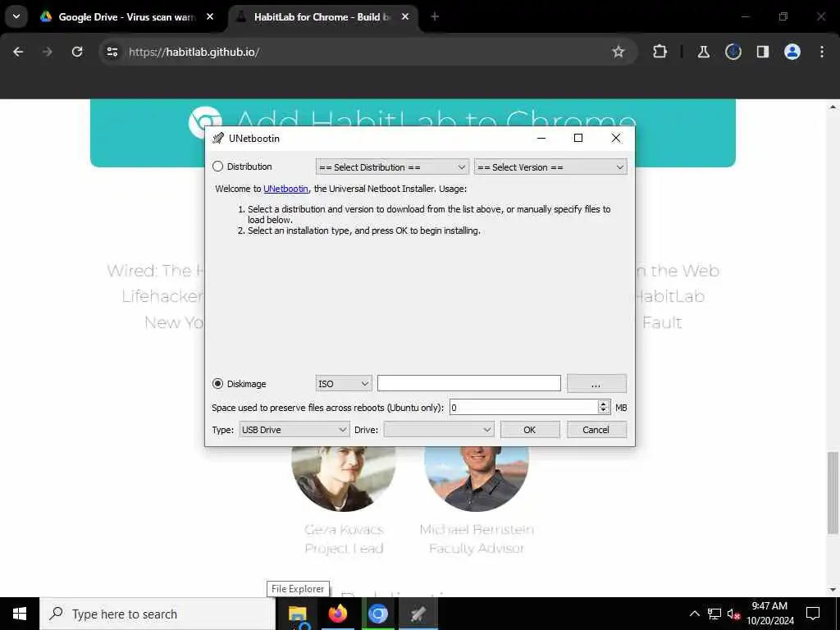The image size is (840, 630).
Task: Open Chrome tab search dropdown arrow
Action: (16, 16)
